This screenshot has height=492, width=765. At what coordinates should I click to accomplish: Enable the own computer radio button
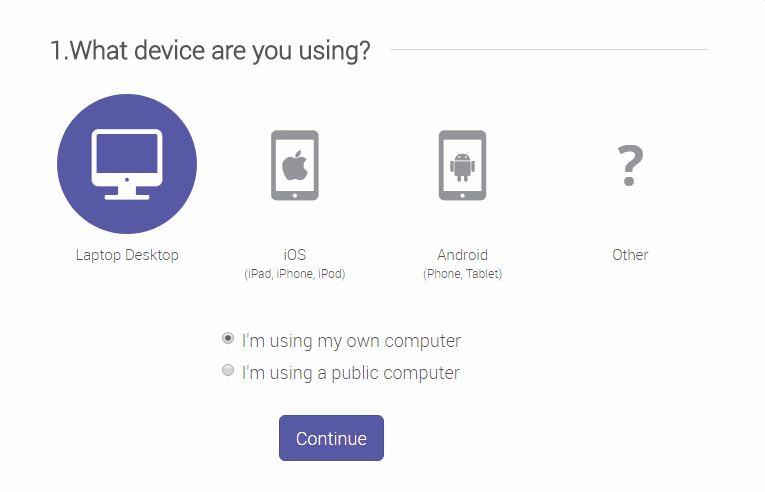(x=228, y=339)
